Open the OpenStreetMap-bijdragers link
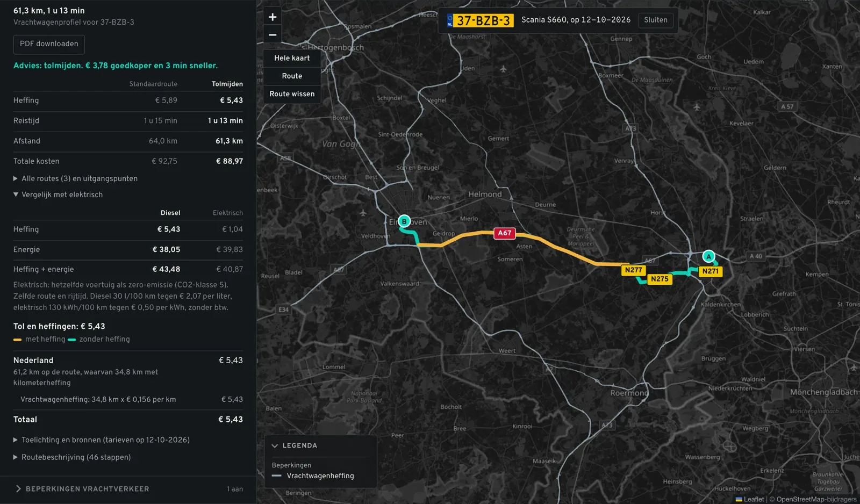 [816, 499]
